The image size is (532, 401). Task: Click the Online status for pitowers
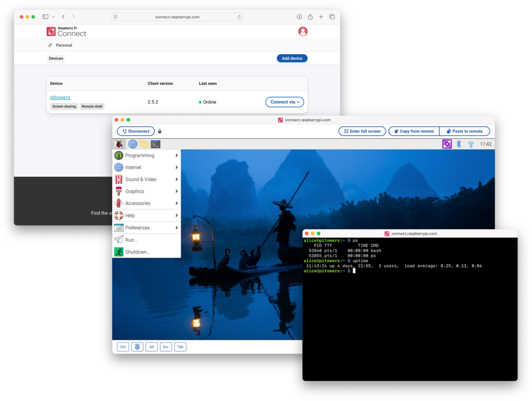click(207, 102)
